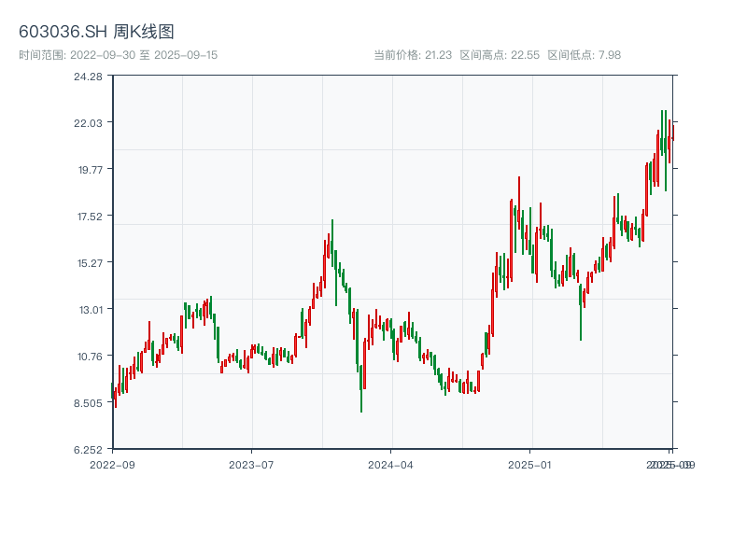Click the x-axis date label 2022-09

(x=112, y=465)
